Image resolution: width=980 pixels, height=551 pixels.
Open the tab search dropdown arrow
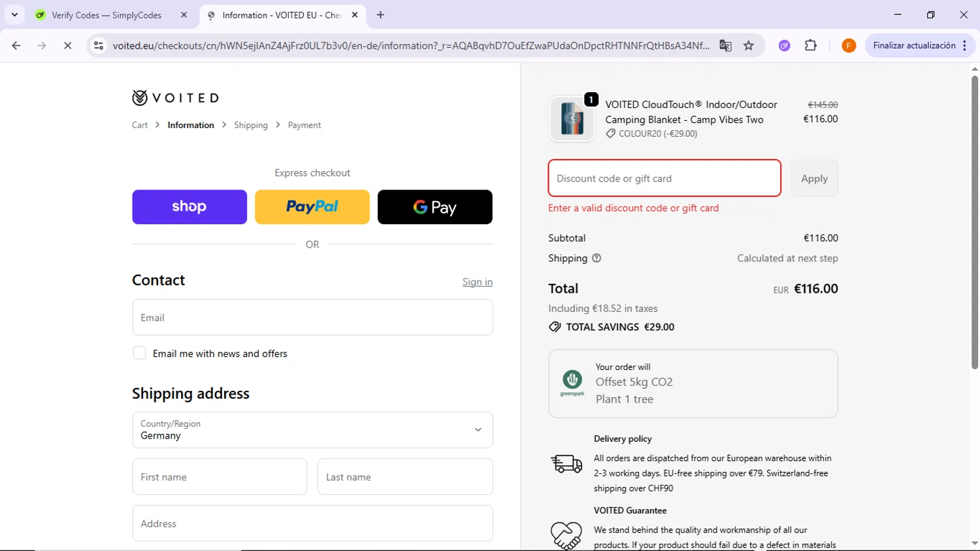14,14
